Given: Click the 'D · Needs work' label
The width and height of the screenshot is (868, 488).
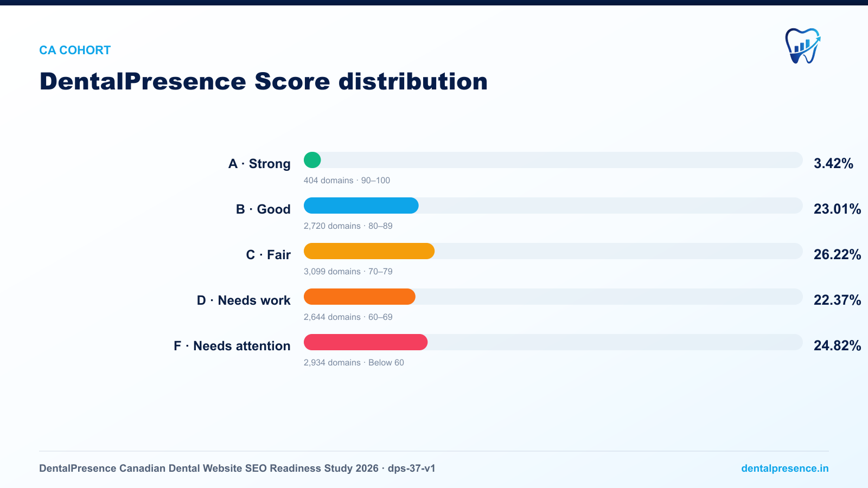Looking at the screenshot, I should pyautogui.click(x=244, y=300).
